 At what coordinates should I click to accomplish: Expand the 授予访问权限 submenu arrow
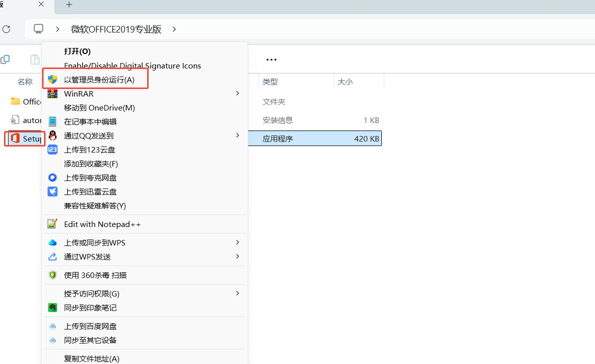click(x=238, y=293)
